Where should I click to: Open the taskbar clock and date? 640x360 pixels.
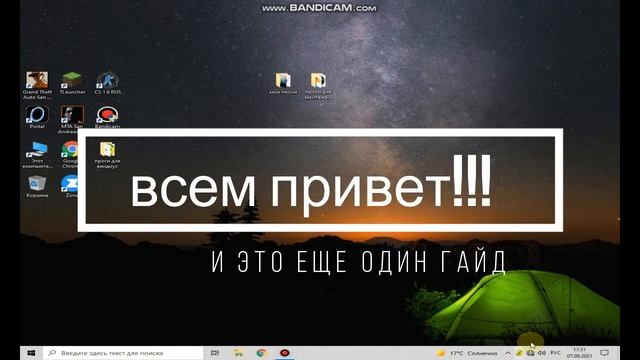[579, 353]
